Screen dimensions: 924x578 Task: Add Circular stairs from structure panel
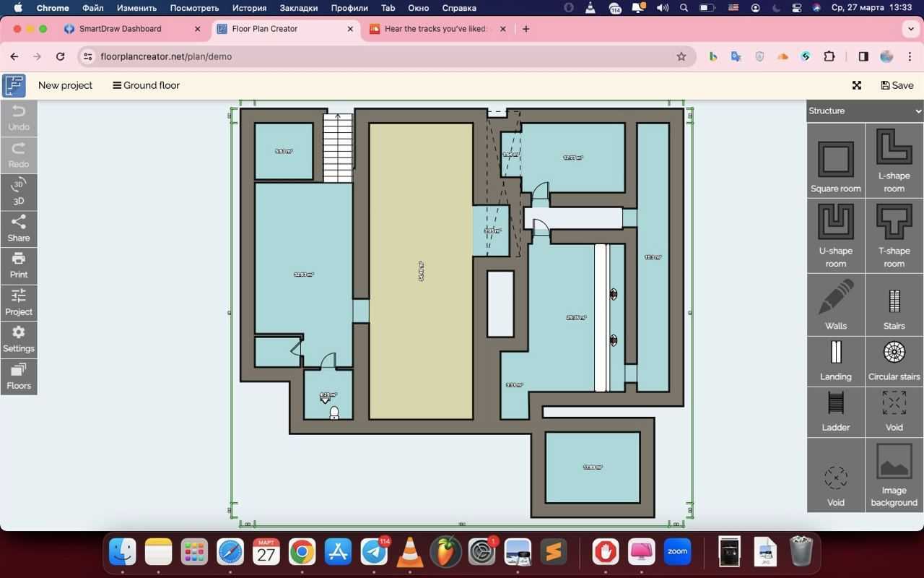pyautogui.click(x=894, y=360)
